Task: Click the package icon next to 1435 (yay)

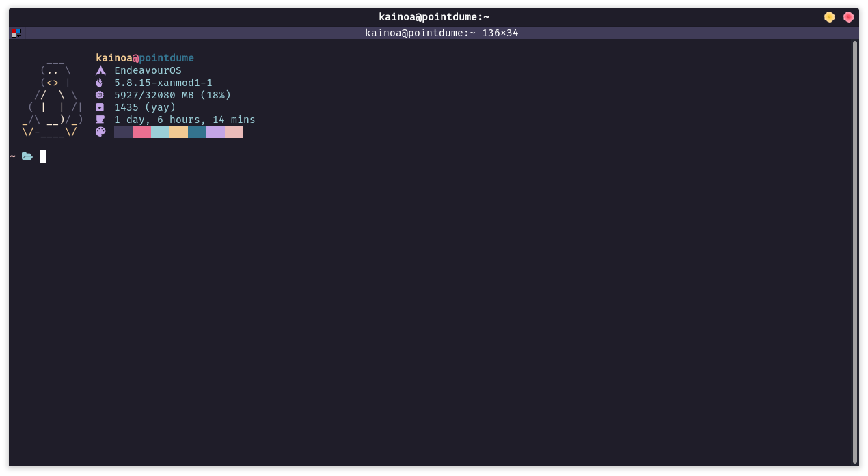Action: point(100,107)
